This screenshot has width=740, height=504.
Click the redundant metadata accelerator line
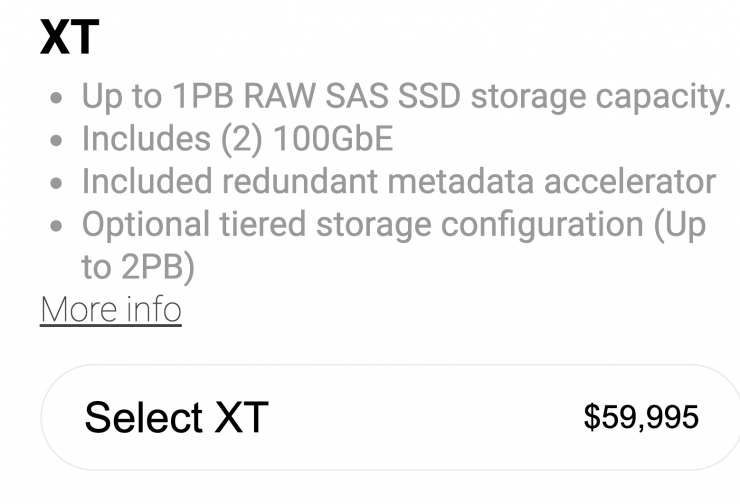coord(398,182)
